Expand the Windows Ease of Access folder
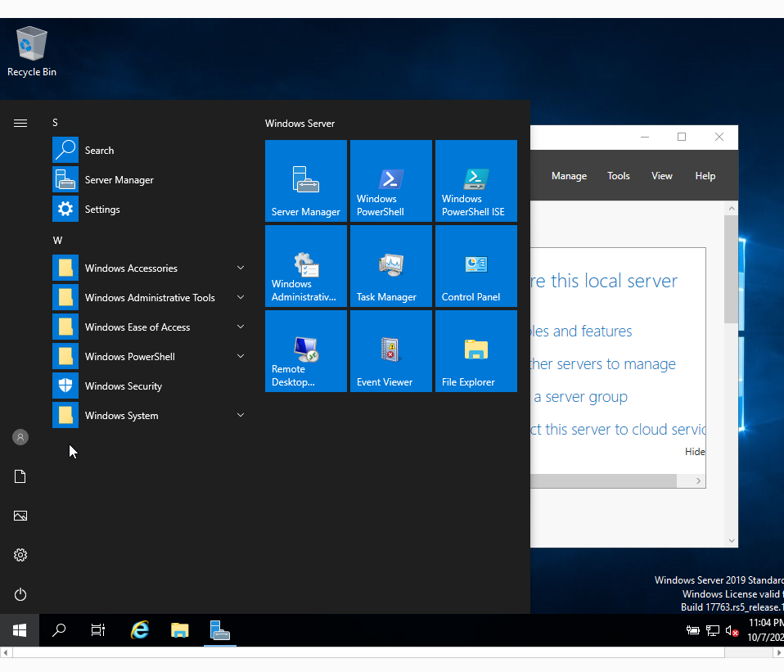Viewport: 784px width, 672px height. [150, 327]
